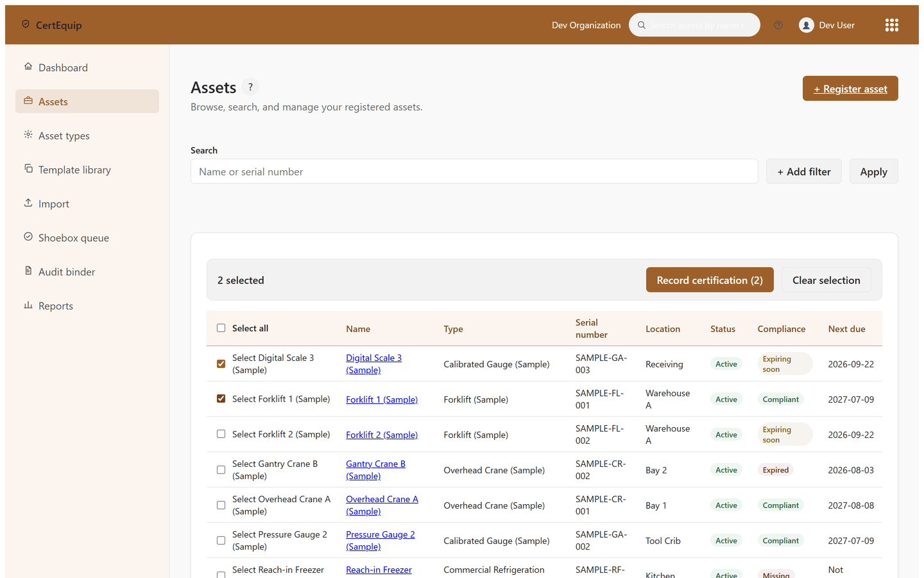Click the Serial number column header
The height and width of the screenshot is (578, 924).
coord(591,329)
